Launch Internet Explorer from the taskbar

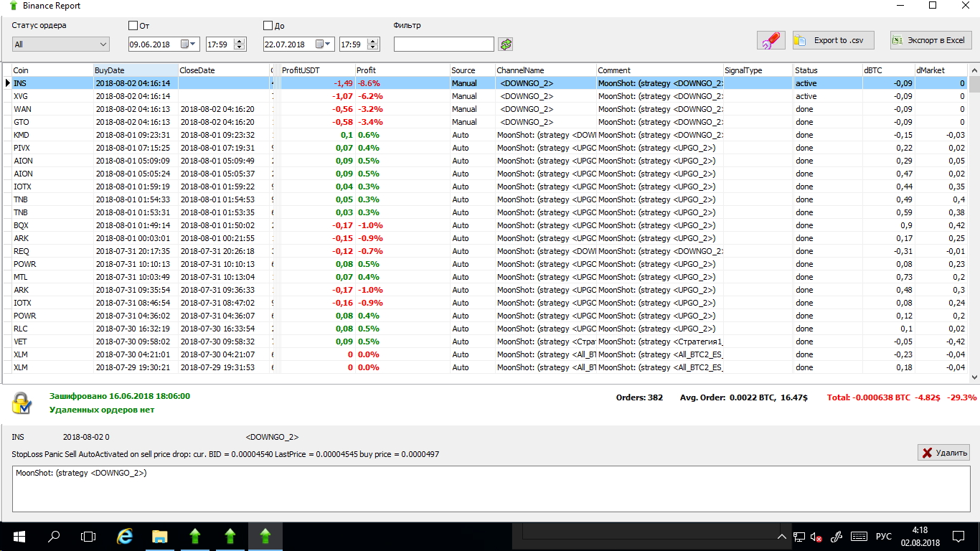(125, 536)
